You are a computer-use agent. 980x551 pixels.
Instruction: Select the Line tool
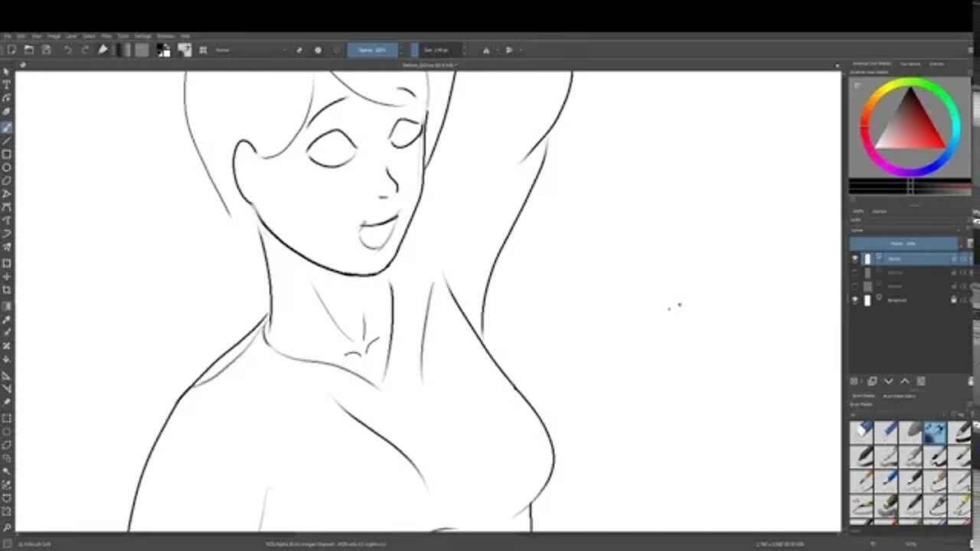point(7,141)
